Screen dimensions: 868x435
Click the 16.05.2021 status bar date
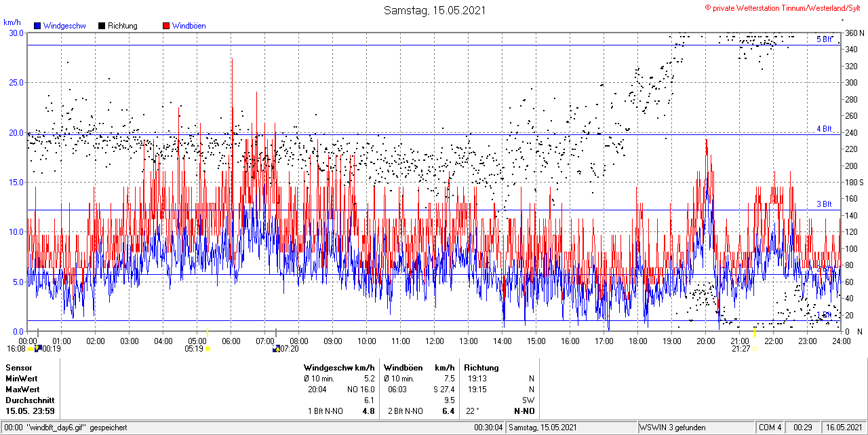pos(844,428)
